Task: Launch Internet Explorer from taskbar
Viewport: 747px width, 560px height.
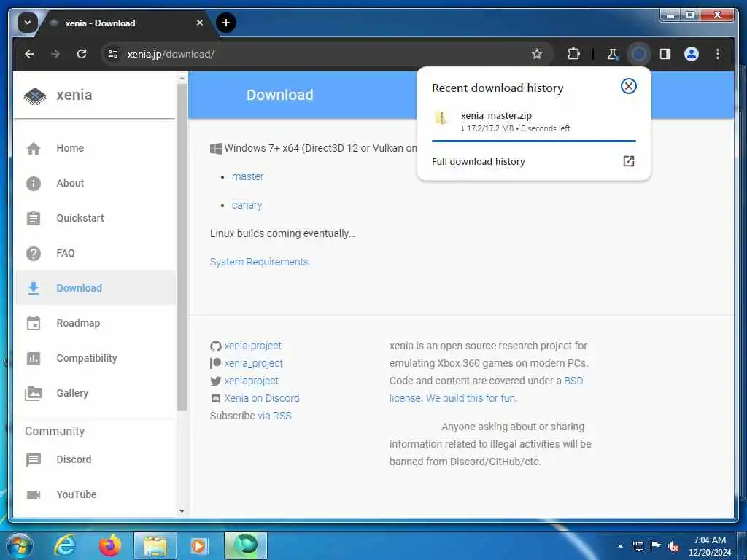Action: tap(64, 545)
